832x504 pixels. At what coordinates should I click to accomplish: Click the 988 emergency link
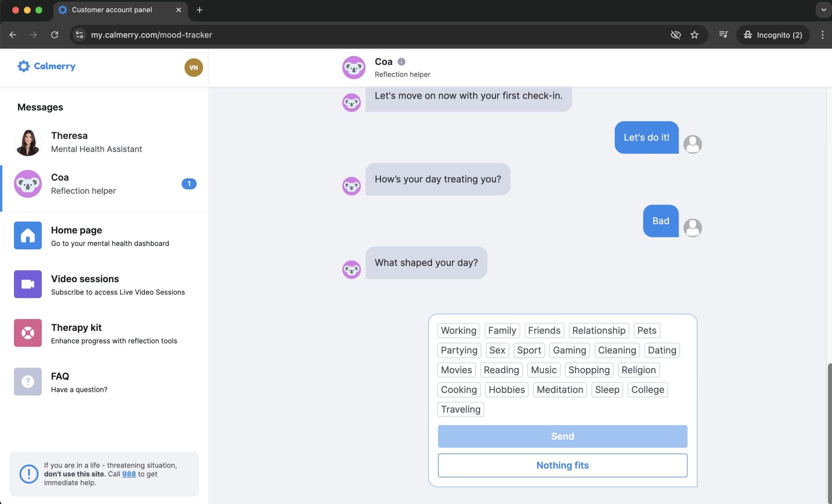[129, 474]
